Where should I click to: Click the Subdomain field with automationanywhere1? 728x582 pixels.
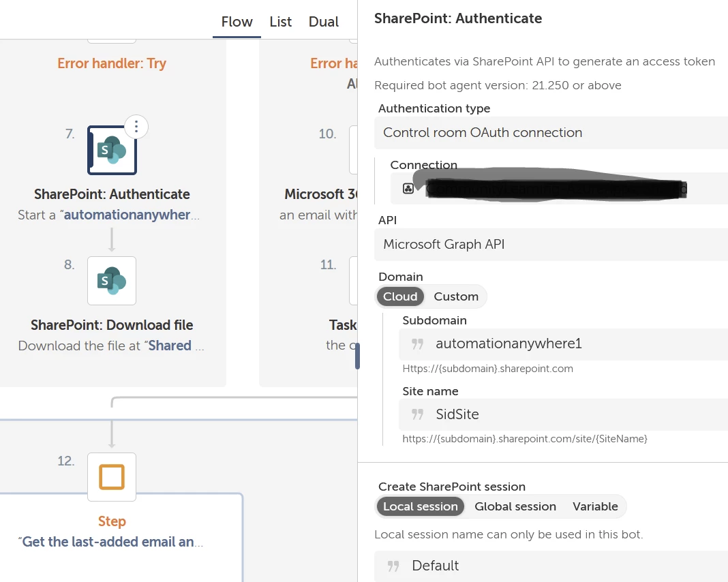(563, 344)
